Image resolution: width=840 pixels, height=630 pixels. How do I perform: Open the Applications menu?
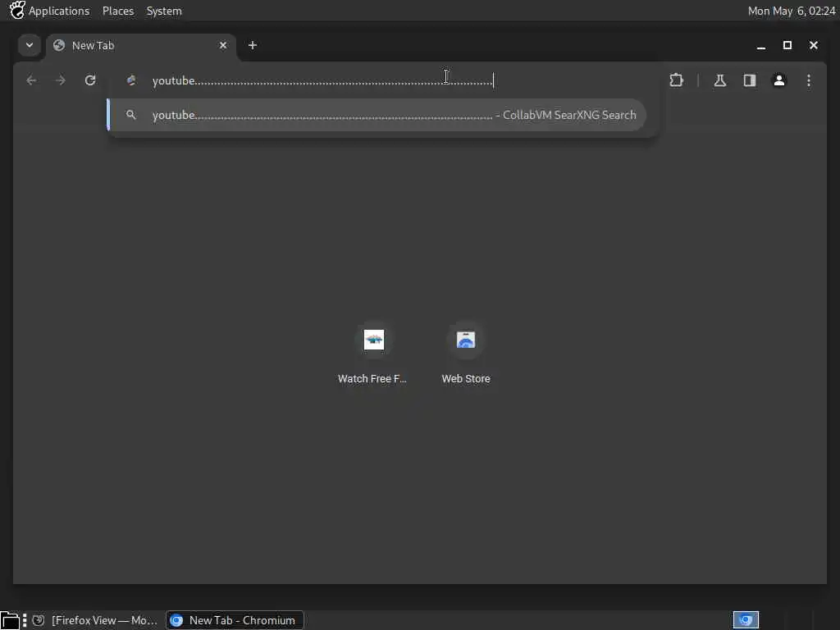click(x=59, y=11)
